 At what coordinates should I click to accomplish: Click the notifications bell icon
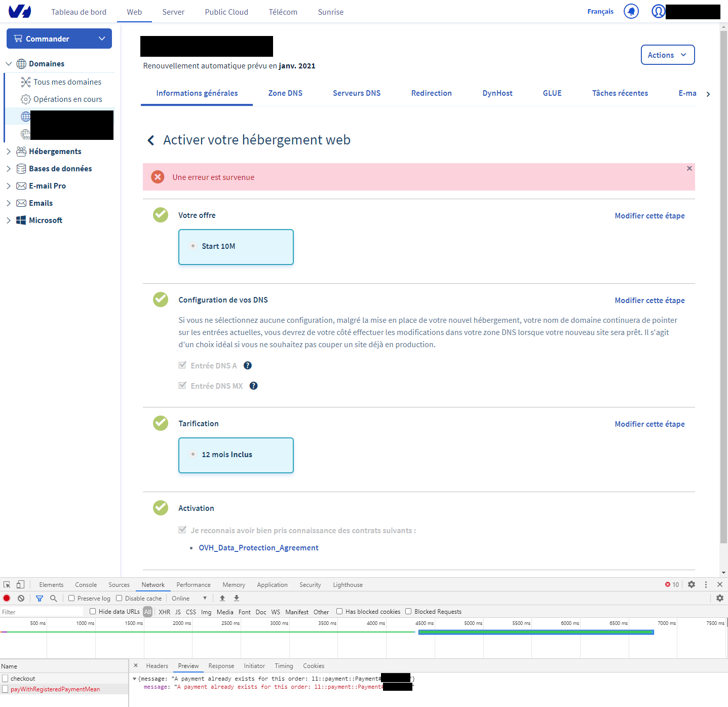tap(631, 11)
